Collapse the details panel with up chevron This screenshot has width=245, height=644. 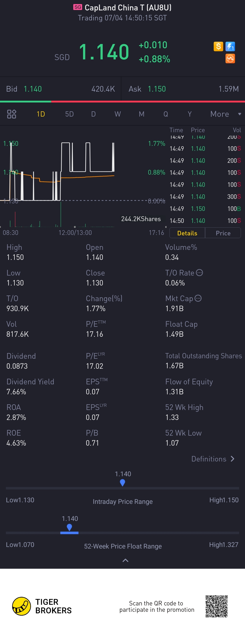click(125, 560)
